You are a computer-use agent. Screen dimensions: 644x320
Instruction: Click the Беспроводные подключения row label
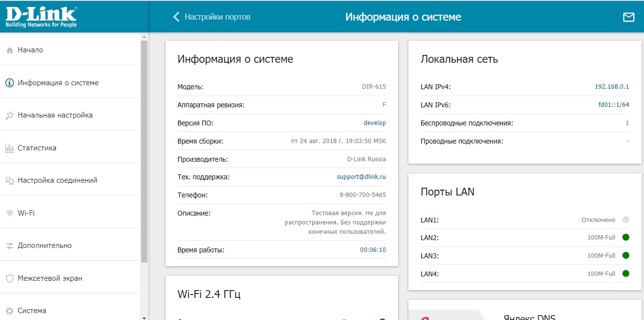point(467,123)
